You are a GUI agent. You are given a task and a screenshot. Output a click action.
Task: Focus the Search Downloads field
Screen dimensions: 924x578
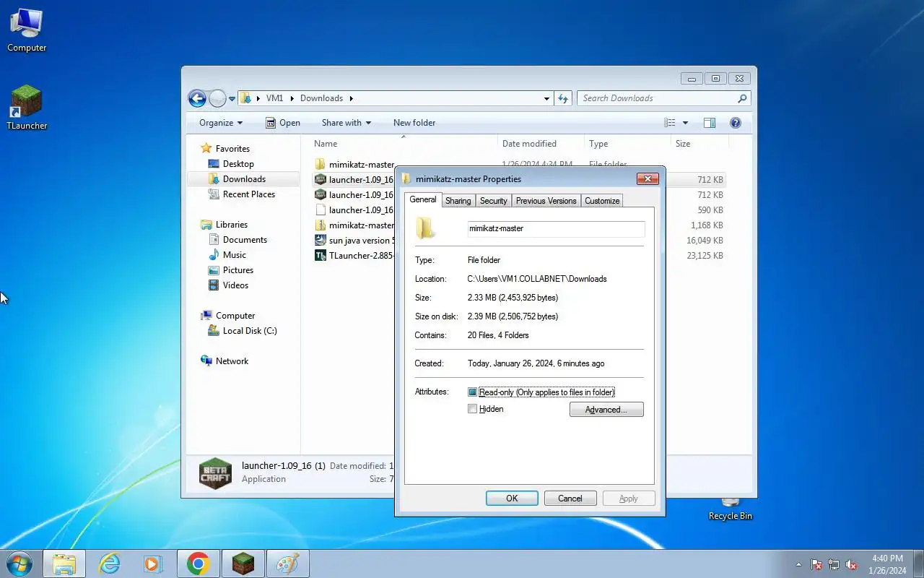[x=663, y=98]
